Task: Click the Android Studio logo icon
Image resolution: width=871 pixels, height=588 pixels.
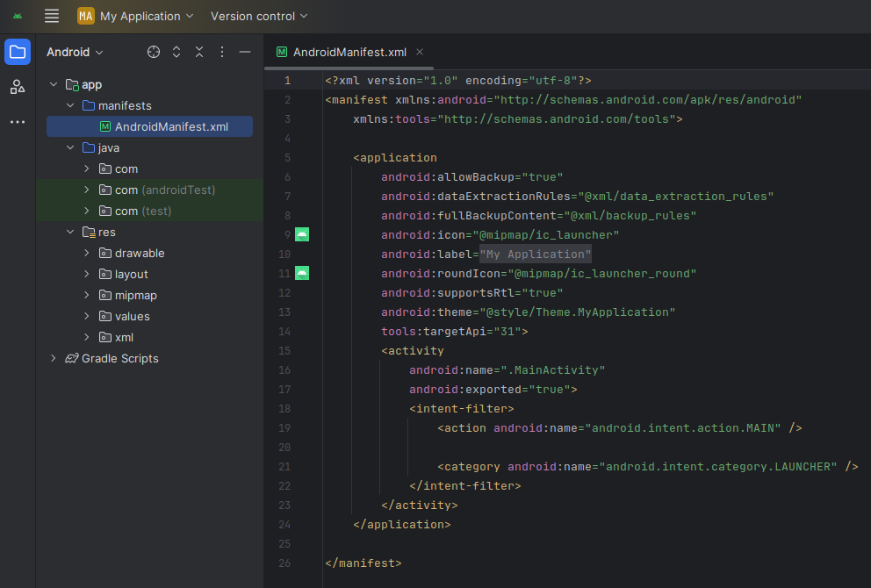Action: click(18, 16)
